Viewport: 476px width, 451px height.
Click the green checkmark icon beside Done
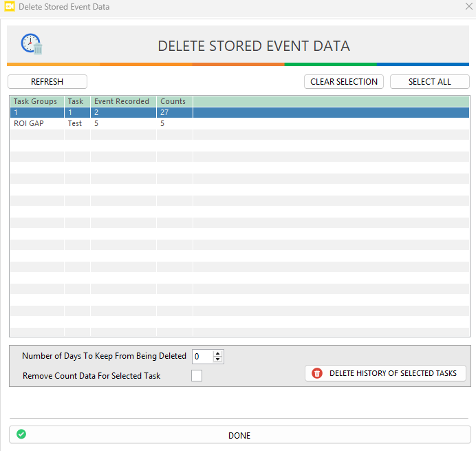(x=21, y=434)
